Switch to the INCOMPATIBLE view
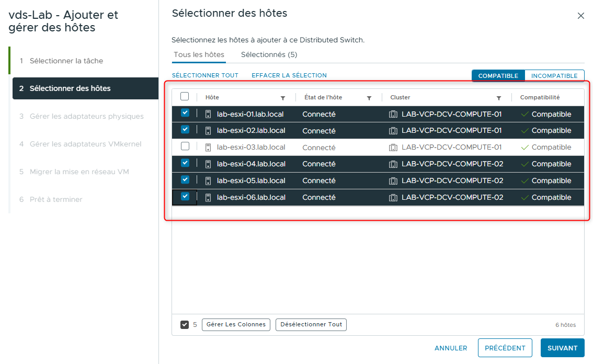 point(554,75)
